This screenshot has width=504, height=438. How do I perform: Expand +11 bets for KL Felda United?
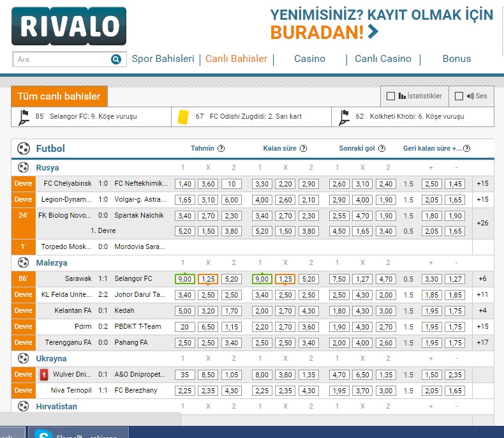point(482,294)
